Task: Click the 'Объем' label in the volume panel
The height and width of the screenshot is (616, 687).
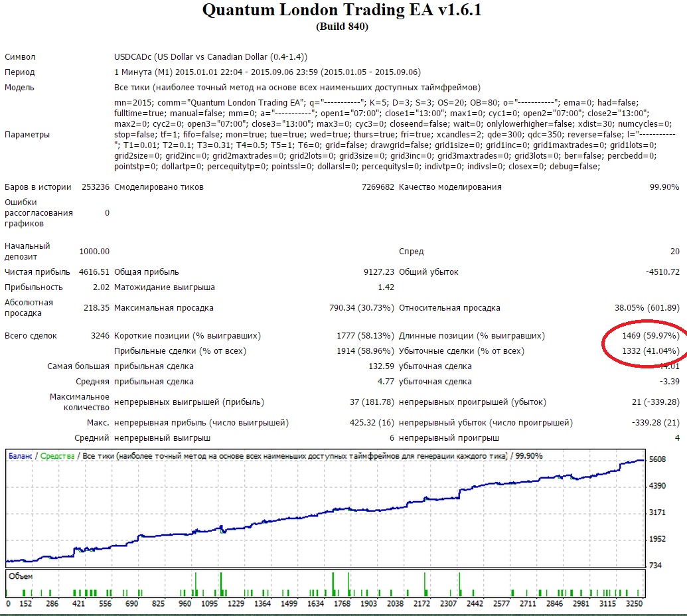Action: point(21,577)
